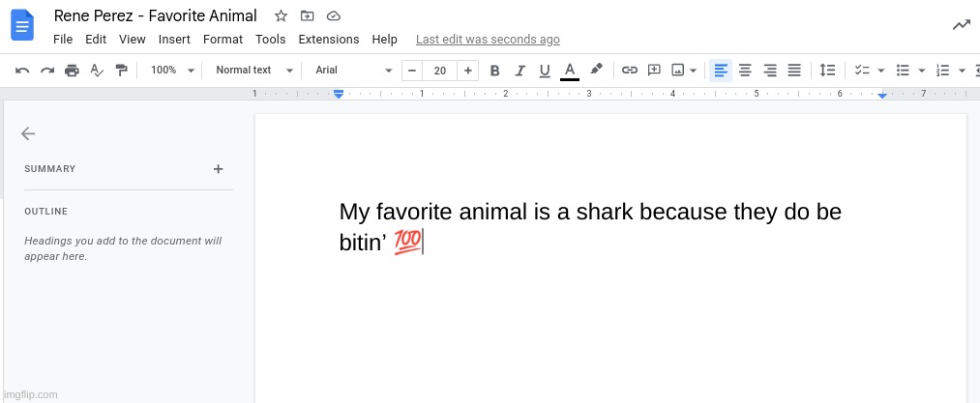Image resolution: width=980 pixels, height=403 pixels.
Task: Run the spelling and grammar check icon
Action: [97, 71]
